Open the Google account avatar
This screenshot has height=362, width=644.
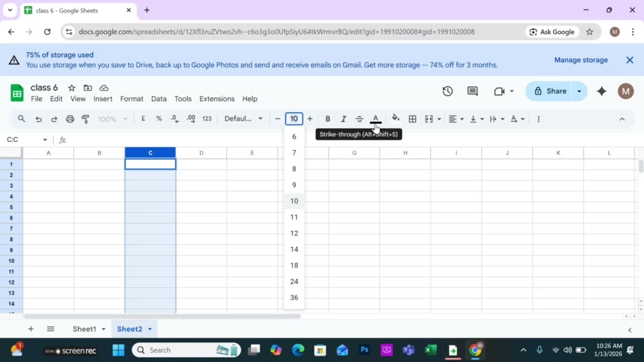pos(626,91)
